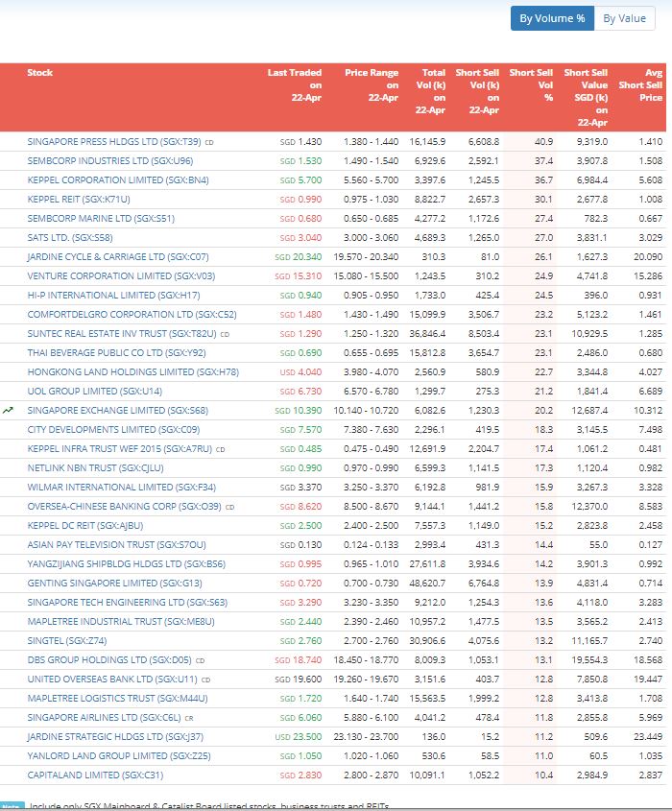The height and width of the screenshot is (811, 672).
Task: Open Yangzijiang Shipbldg Hldgs Ltd link
Action: [x=126, y=563]
